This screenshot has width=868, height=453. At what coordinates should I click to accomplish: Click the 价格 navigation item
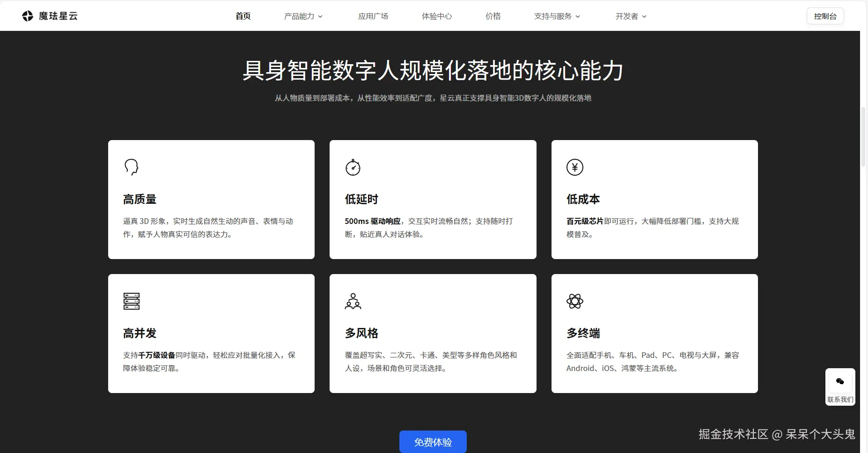point(493,15)
